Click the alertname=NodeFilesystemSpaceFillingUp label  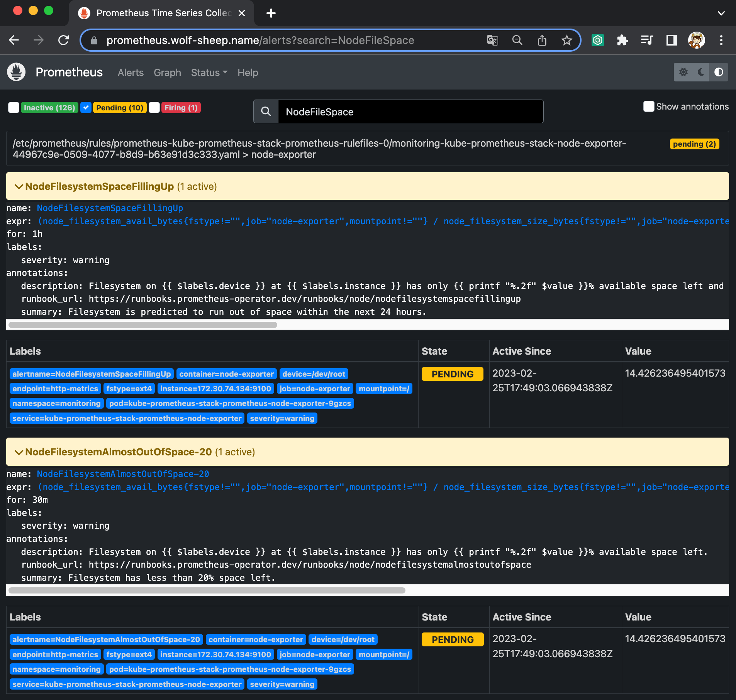(92, 374)
